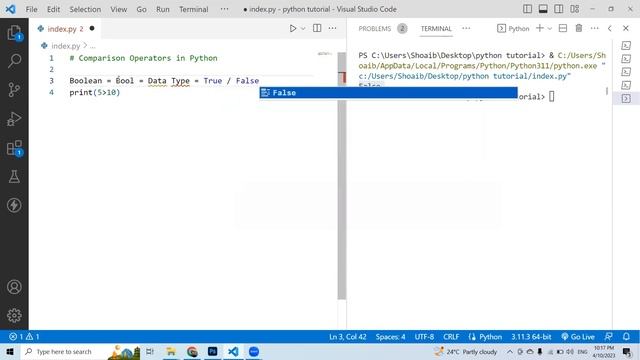
Task: Open notifications bell in status bar
Action: click(x=626, y=337)
